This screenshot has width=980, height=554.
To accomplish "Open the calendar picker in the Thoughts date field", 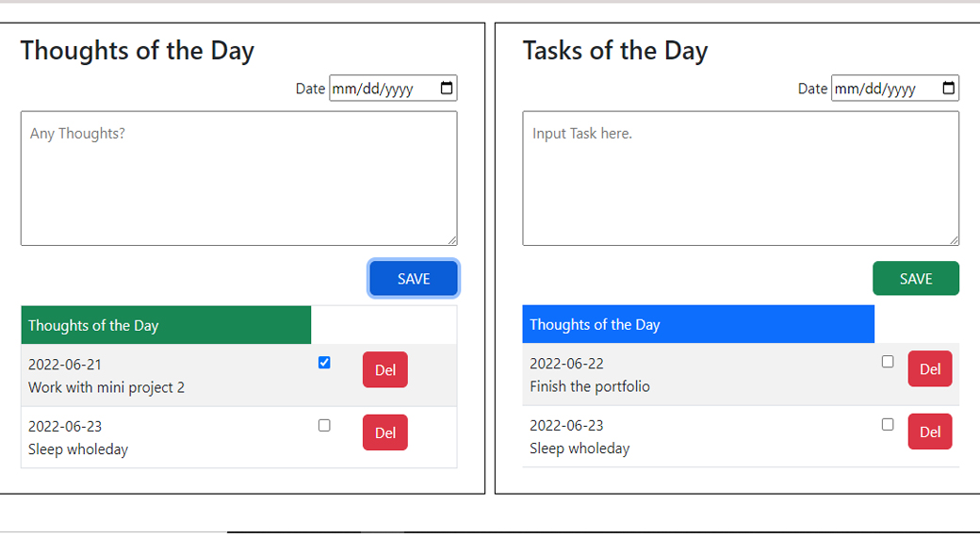I will pyautogui.click(x=447, y=89).
